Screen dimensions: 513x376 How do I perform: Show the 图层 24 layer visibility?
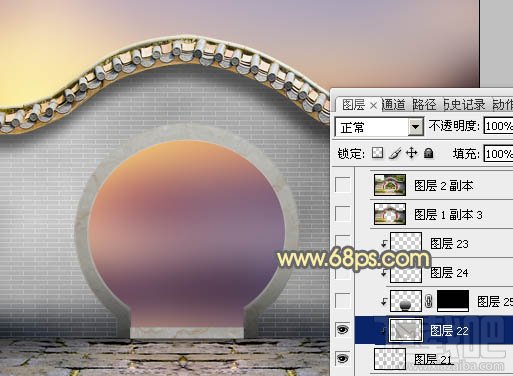342,272
